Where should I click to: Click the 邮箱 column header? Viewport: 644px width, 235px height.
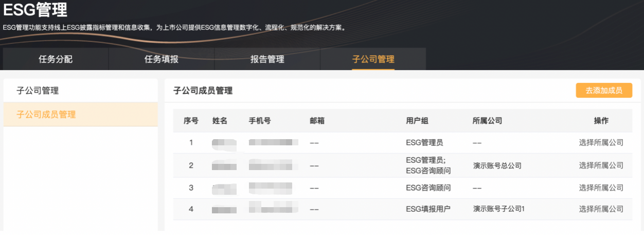(317, 121)
